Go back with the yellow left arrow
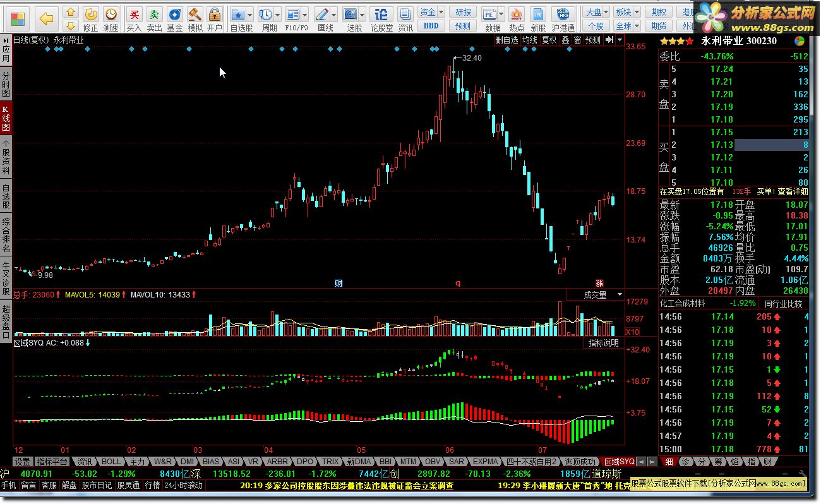This screenshot has width=821, height=504. 46,18
